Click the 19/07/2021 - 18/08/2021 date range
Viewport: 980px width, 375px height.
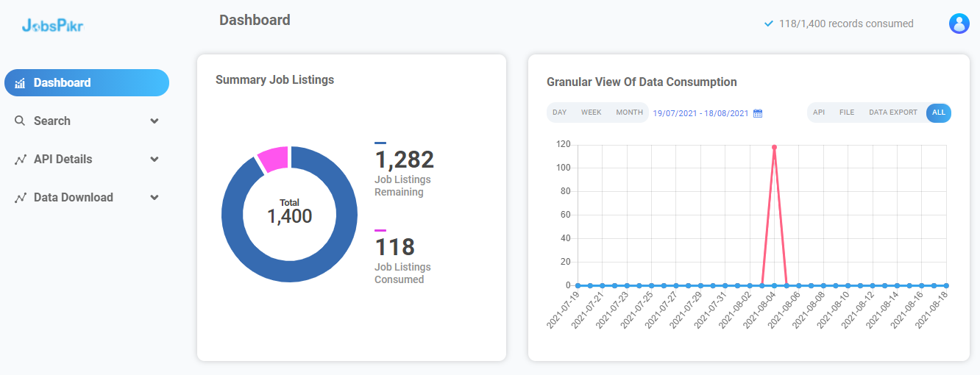(x=700, y=113)
